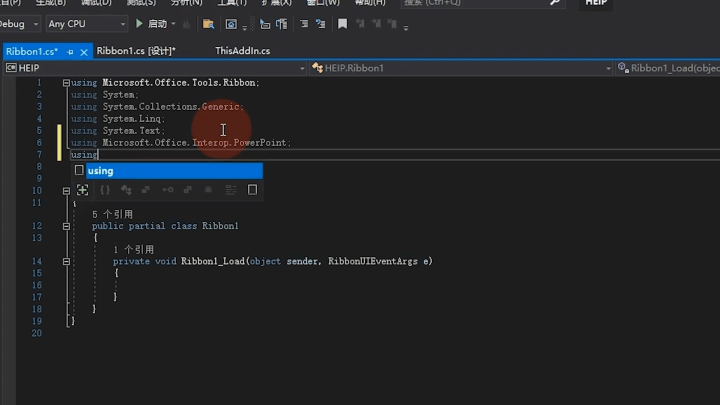Click the previous bookmark icon
Image resolution: width=720 pixels, height=405 pixels.
(x=360, y=23)
